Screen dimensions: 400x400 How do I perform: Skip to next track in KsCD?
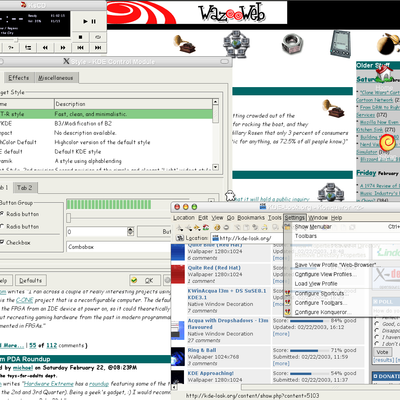[98, 48]
